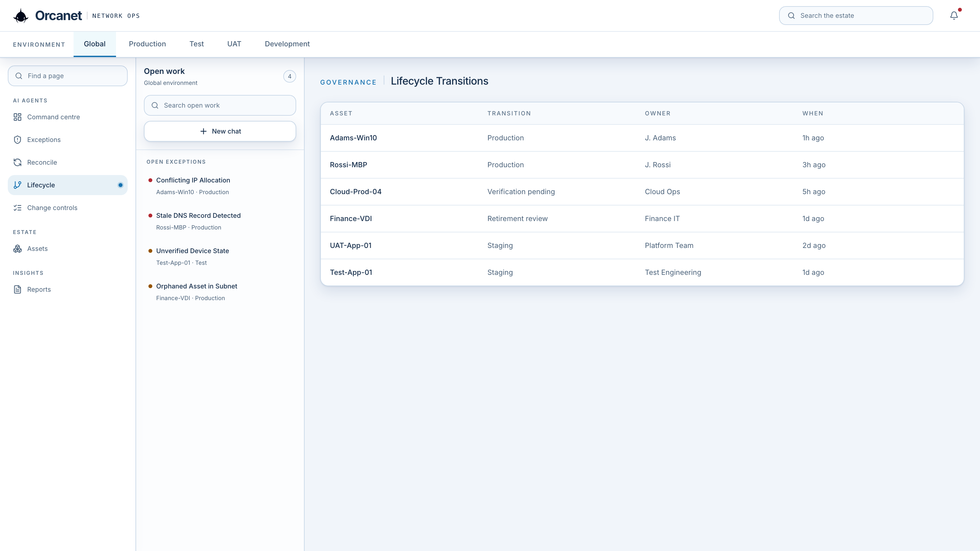Switch to the Global environment tab
Viewport: 980px width, 551px height.
coord(95,44)
